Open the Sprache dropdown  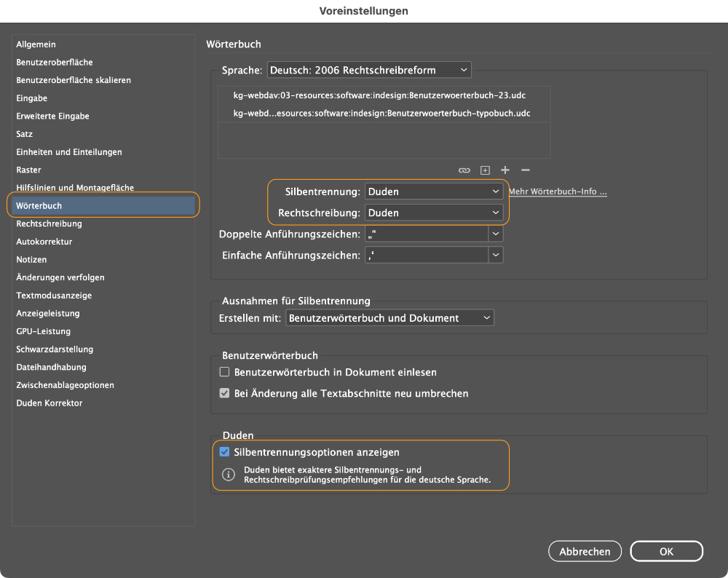click(369, 70)
